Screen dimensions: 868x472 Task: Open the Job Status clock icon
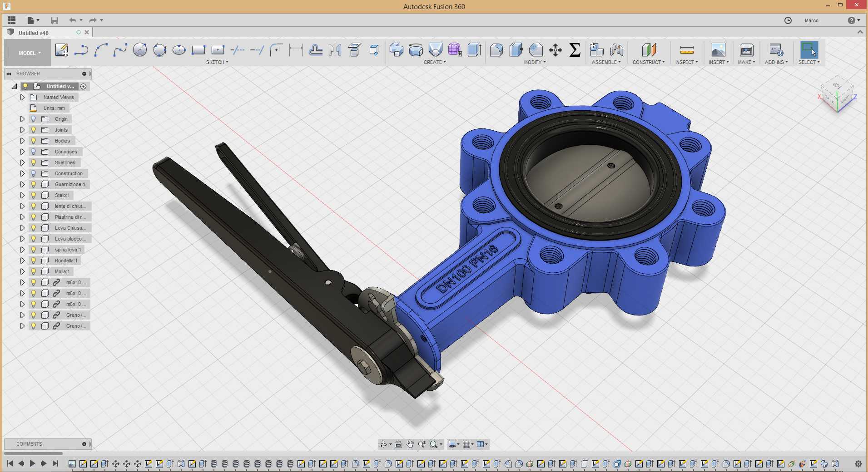click(788, 20)
